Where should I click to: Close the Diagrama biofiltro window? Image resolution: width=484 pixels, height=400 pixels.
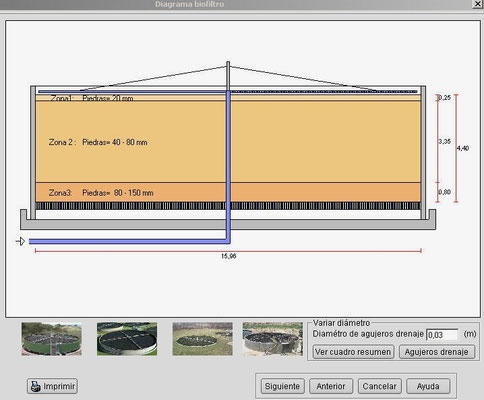click(478, 4)
